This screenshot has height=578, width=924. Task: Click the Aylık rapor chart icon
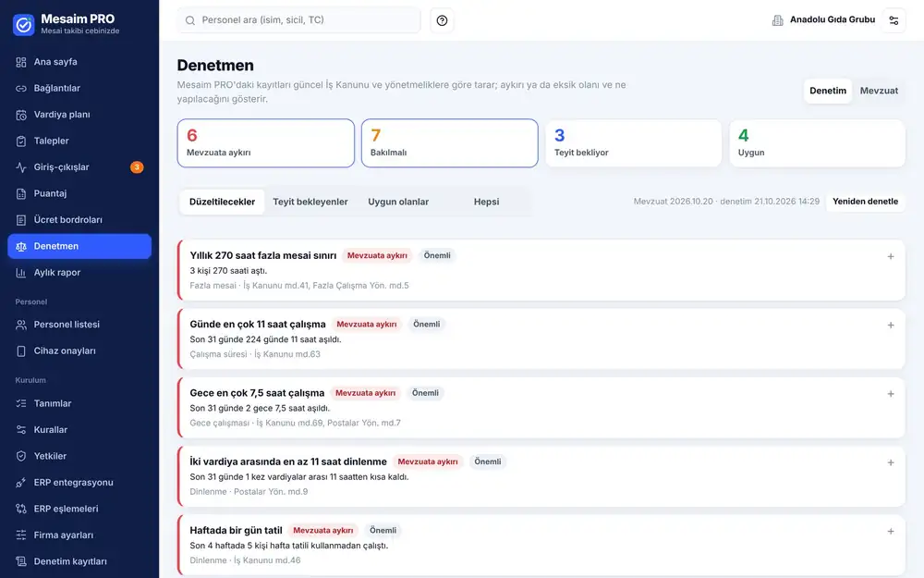click(21, 273)
